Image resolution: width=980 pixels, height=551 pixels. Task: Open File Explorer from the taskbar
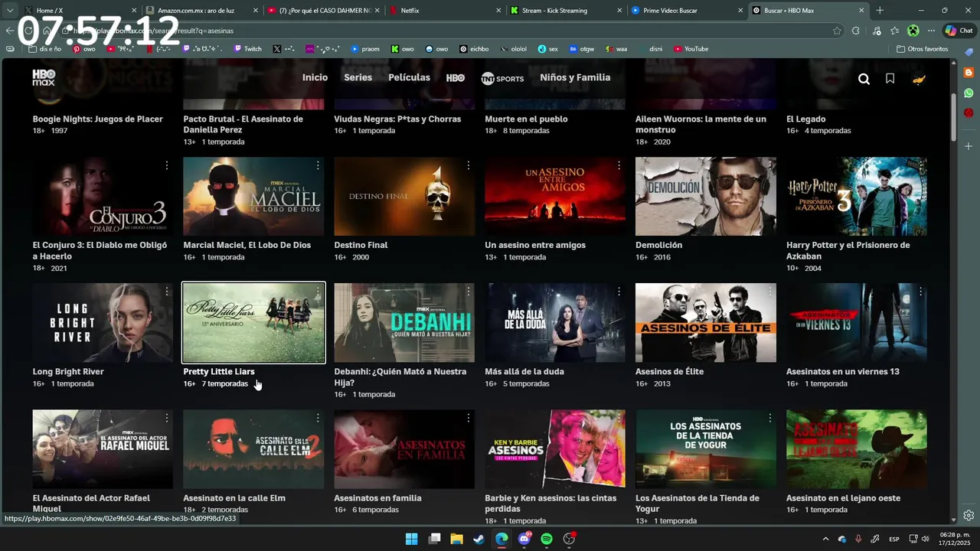(456, 539)
